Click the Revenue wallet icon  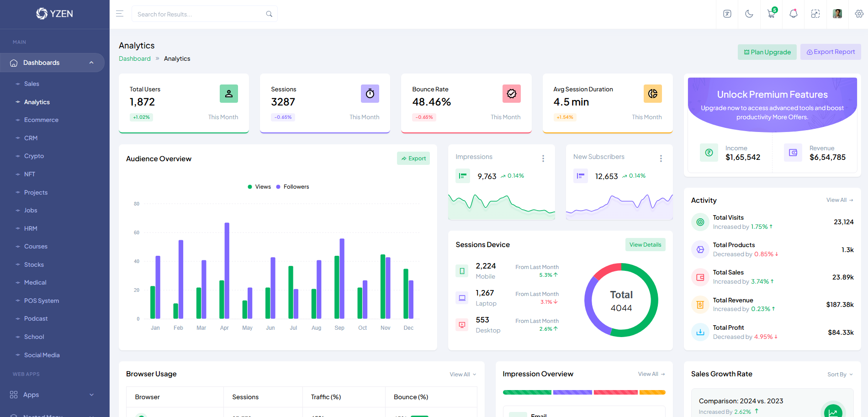pyautogui.click(x=793, y=153)
